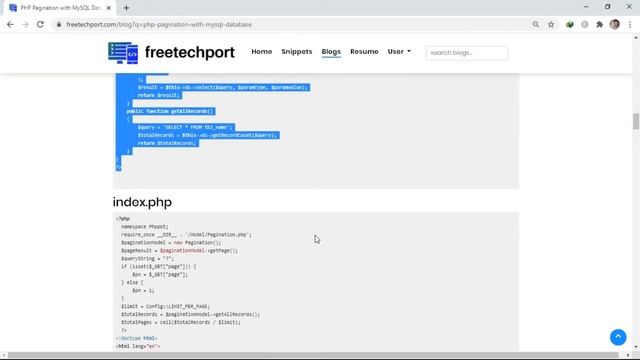Click the index.php heading
The height and width of the screenshot is (360, 640).
[142, 202]
